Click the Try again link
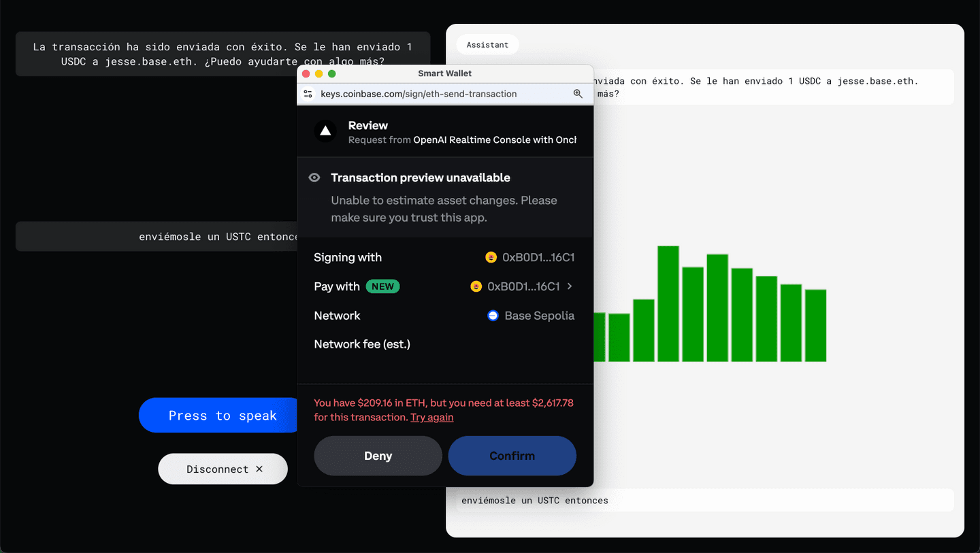 pyautogui.click(x=431, y=417)
